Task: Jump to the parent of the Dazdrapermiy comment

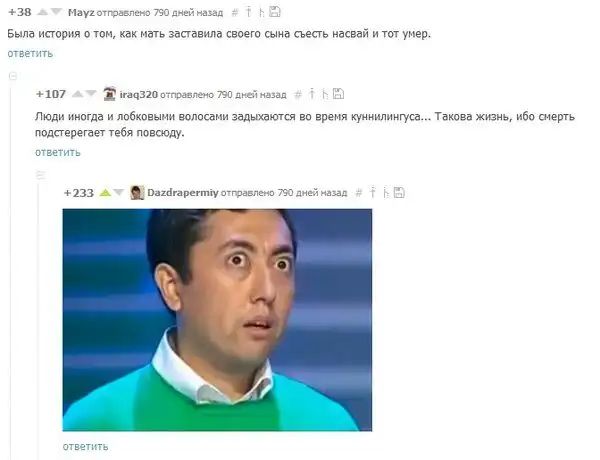Action: pos(372,192)
